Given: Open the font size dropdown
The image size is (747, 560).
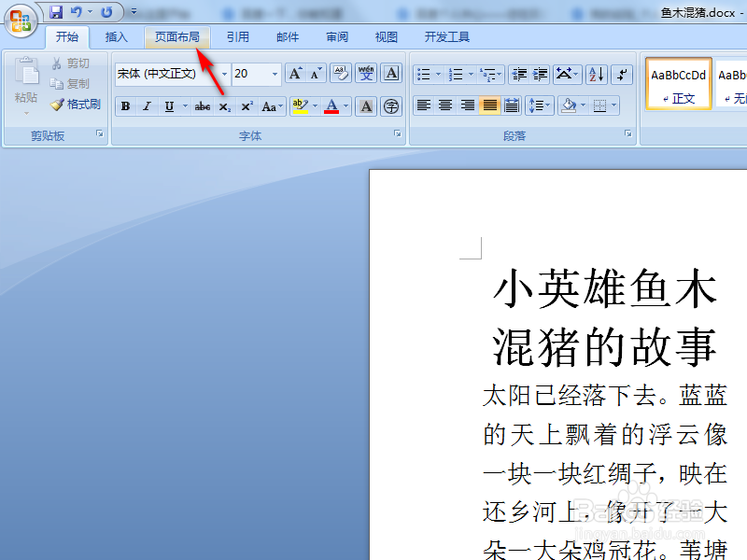Looking at the screenshot, I should tap(275, 73).
